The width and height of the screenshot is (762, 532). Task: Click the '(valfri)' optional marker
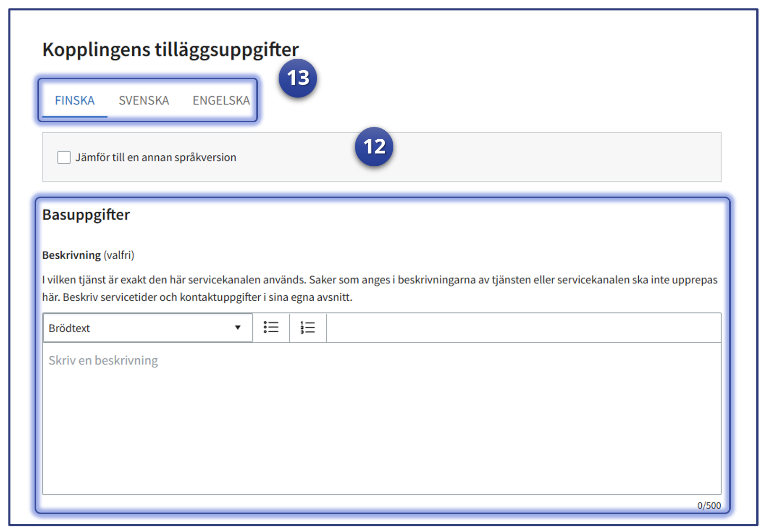pyautogui.click(x=119, y=255)
